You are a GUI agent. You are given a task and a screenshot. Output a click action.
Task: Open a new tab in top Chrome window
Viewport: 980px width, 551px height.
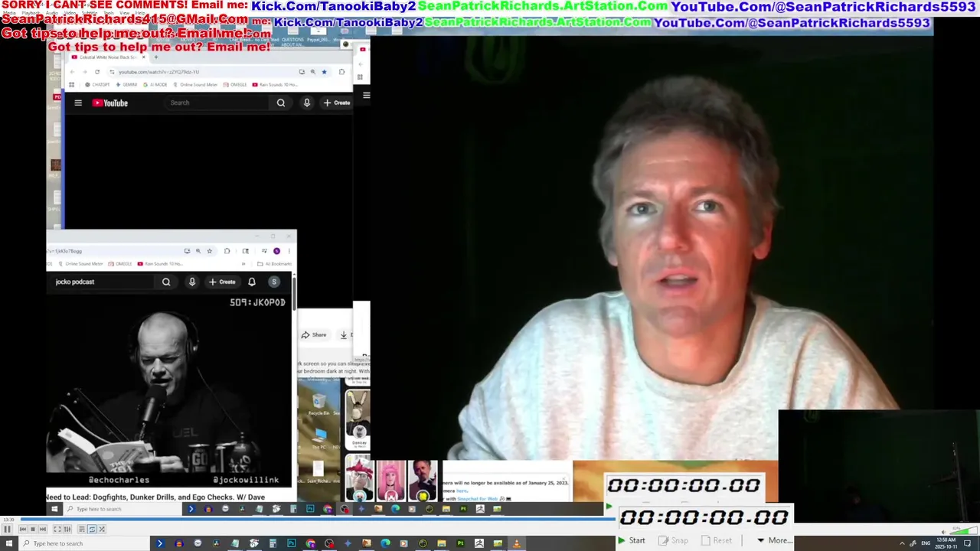tap(156, 57)
